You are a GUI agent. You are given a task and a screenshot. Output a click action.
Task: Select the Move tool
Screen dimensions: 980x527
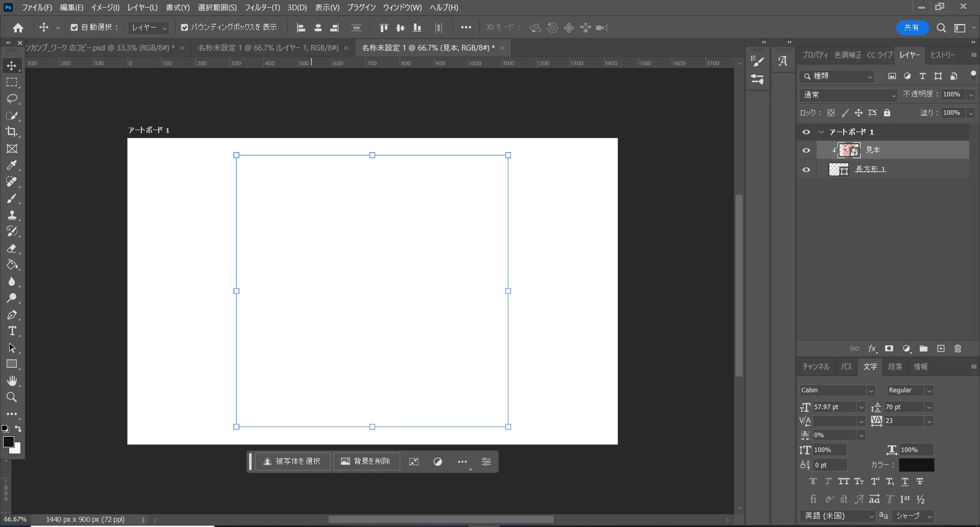click(x=12, y=65)
